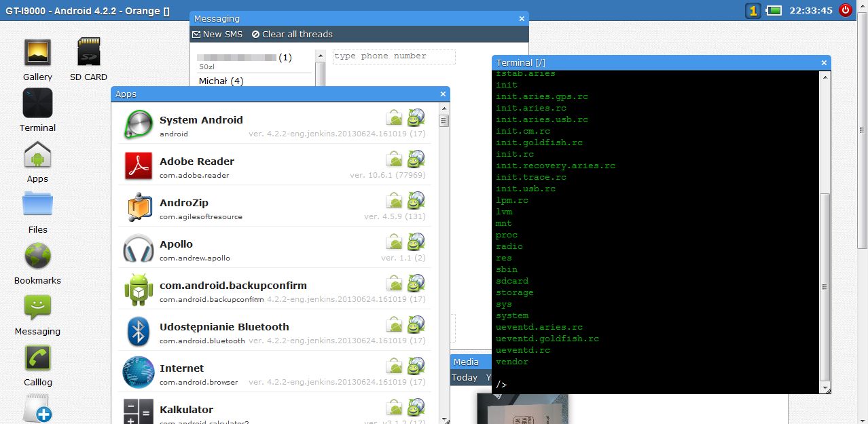Click the AndroZip app logo
This screenshot has width=868, height=424.
coord(139,207)
